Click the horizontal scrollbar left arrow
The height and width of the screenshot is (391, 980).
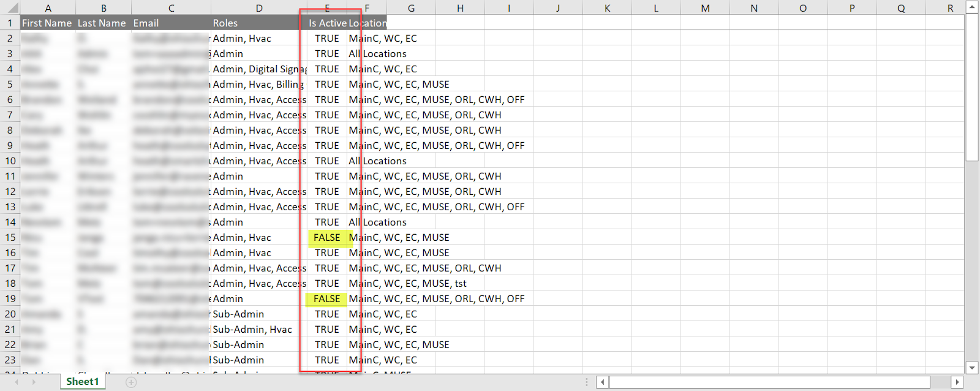click(x=603, y=382)
